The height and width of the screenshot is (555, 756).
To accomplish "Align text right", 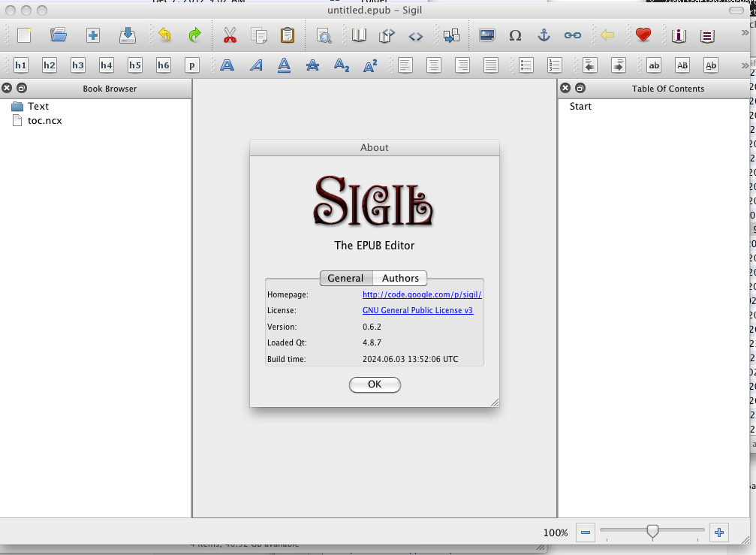I will [x=462, y=65].
